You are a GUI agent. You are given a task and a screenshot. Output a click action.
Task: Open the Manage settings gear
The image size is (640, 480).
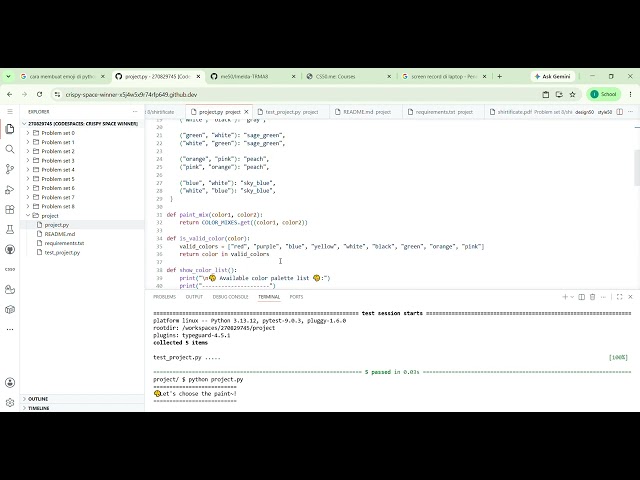(x=10, y=402)
